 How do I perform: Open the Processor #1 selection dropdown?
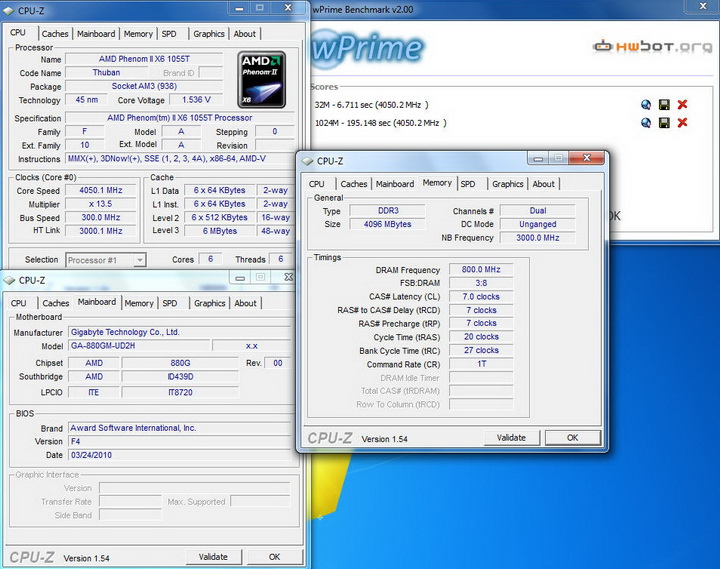point(106,260)
